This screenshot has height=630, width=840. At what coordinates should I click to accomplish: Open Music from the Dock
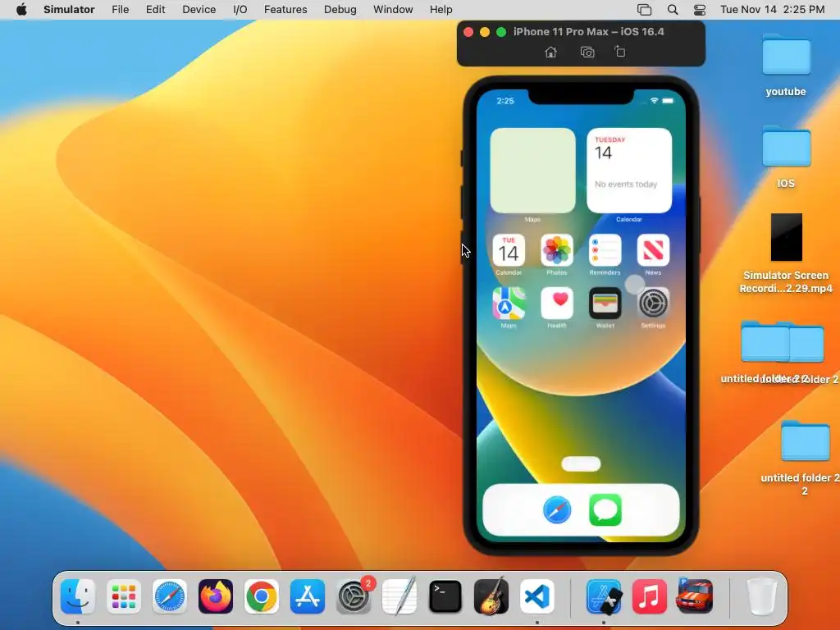coord(650,596)
